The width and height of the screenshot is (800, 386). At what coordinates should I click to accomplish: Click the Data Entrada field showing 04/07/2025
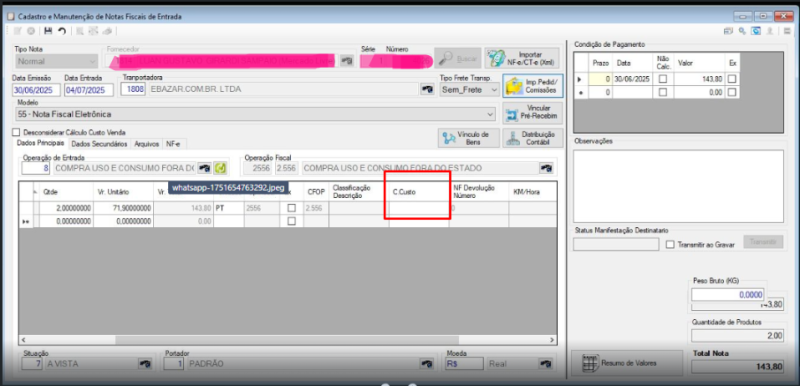pyautogui.click(x=88, y=90)
